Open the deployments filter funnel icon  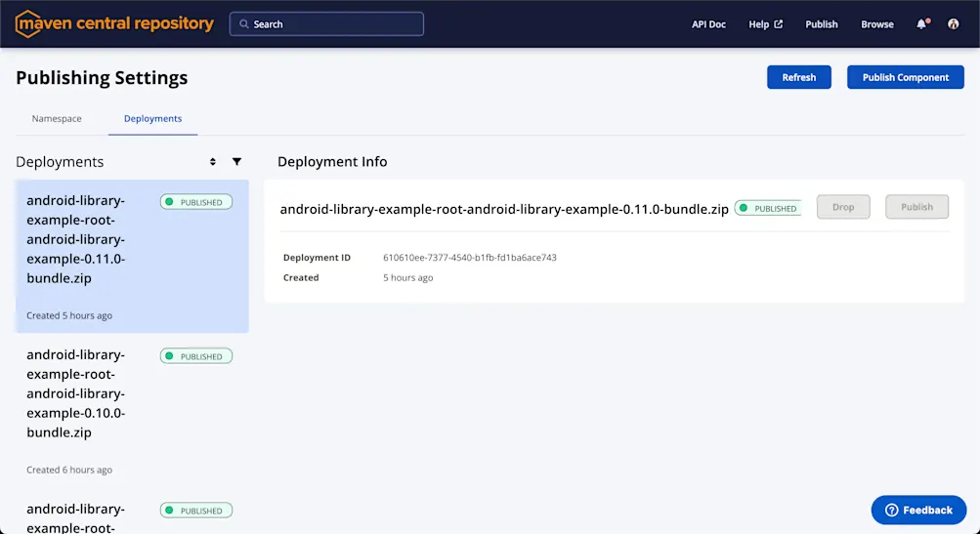pyautogui.click(x=236, y=162)
